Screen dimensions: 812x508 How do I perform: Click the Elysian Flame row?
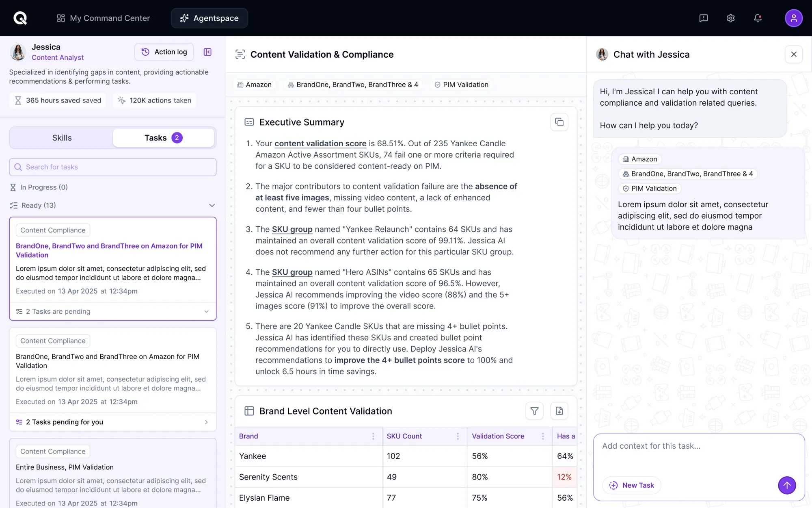point(406,498)
